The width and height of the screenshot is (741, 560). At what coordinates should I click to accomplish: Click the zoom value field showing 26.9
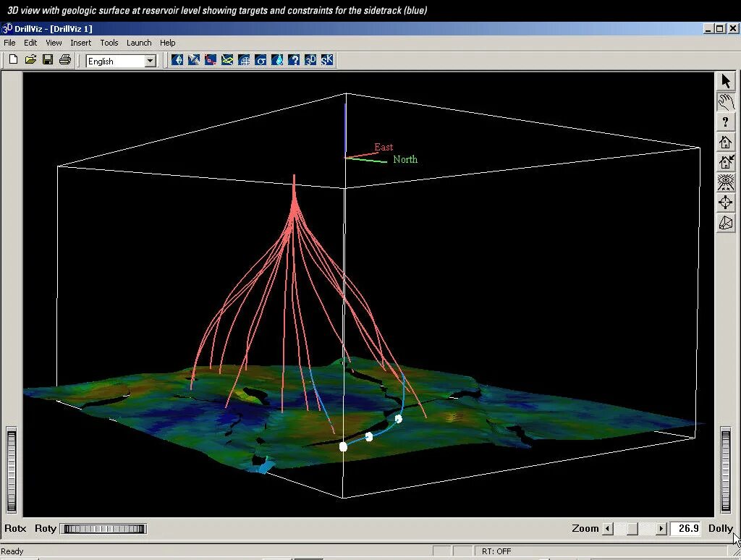pos(685,528)
